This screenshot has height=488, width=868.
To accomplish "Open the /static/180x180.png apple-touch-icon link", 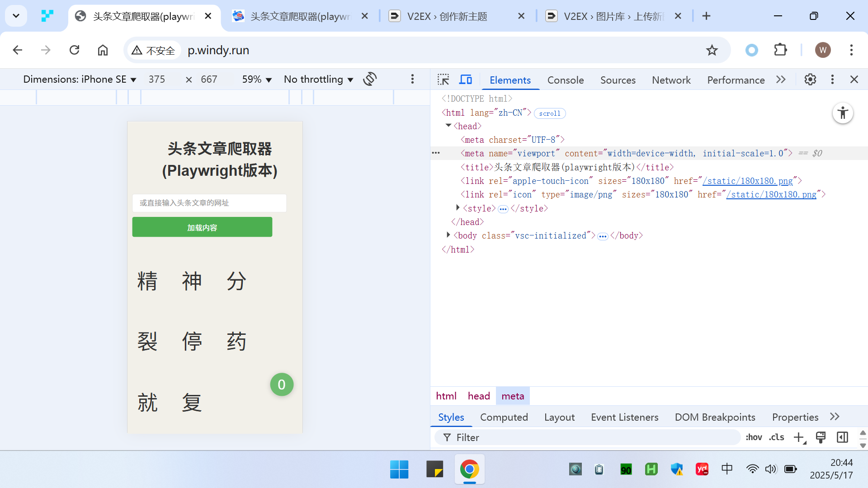I will click(x=748, y=181).
